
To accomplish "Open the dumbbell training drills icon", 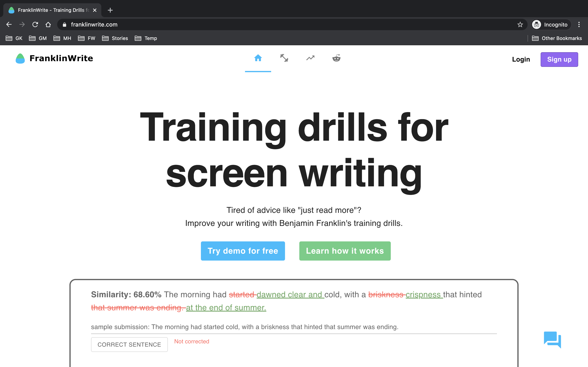I will click(x=284, y=58).
